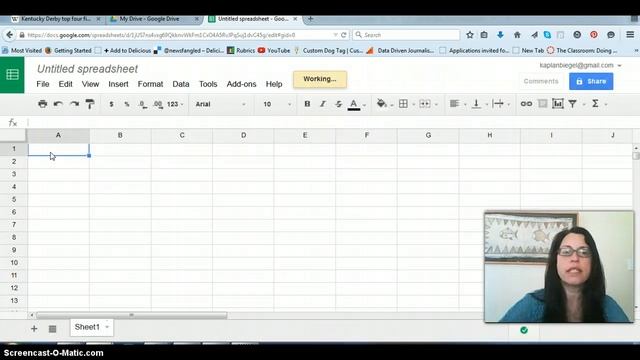
Task: Open horizontal align options
Action: pos(454,104)
